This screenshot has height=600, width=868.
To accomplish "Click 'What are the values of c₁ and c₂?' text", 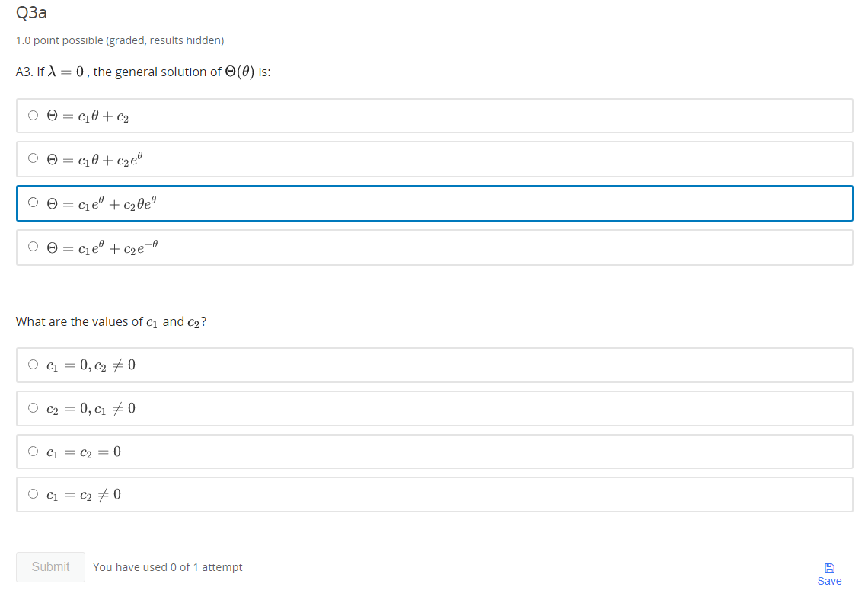I will pyautogui.click(x=111, y=321).
